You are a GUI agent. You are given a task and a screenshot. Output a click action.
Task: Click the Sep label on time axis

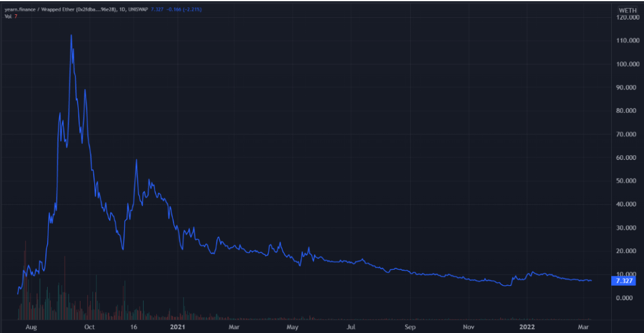click(x=410, y=327)
